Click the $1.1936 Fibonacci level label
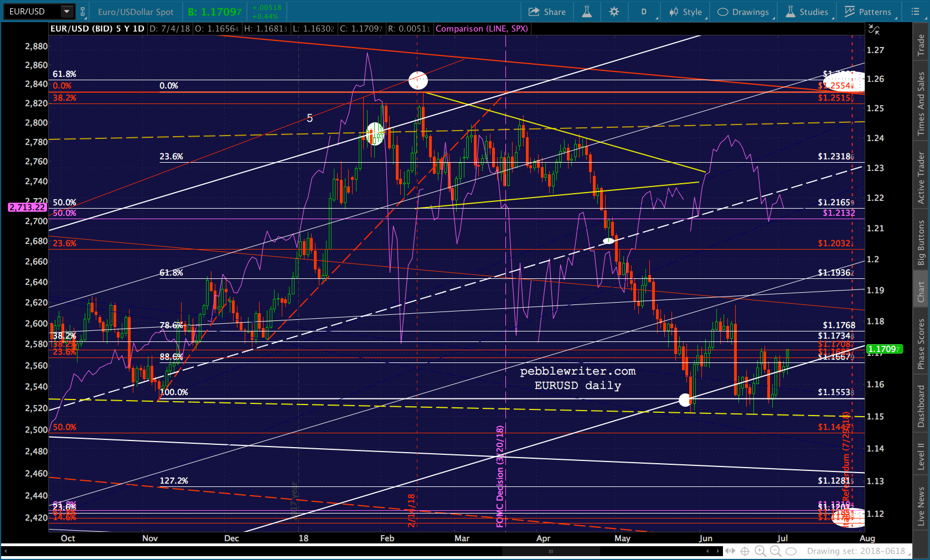 click(x=836, y=272)
